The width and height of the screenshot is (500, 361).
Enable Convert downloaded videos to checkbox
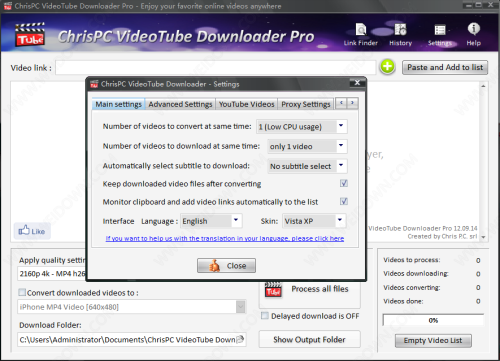22,292
